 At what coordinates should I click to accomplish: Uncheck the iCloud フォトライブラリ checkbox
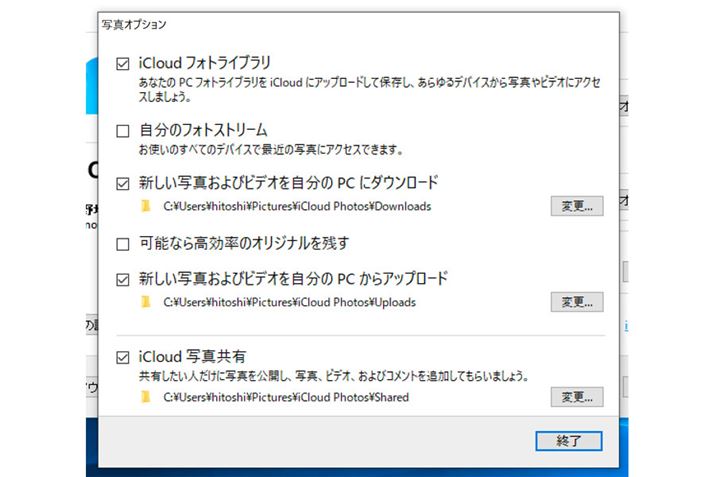click(x=123, y=64)
